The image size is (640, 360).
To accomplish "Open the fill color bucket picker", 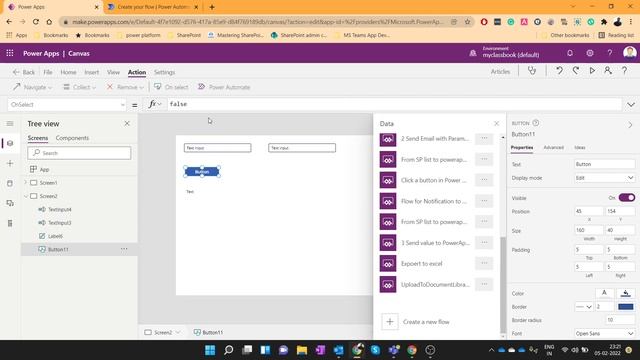I will click(x=625, y=293).
